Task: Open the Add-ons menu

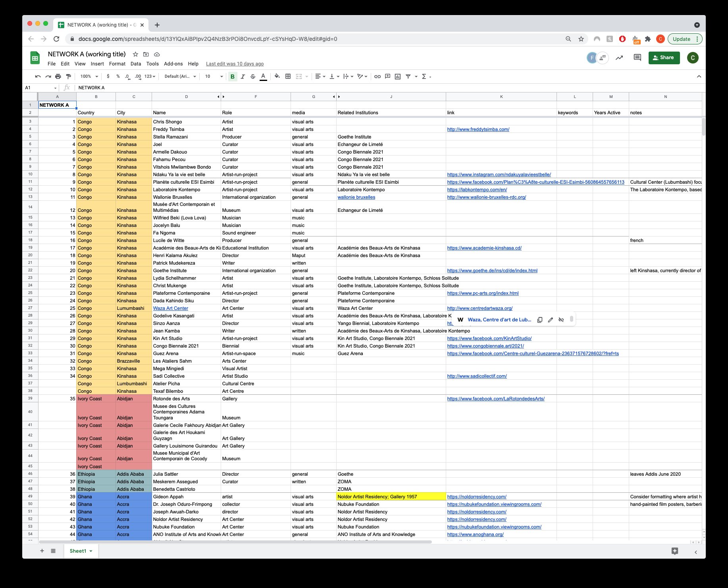Action: coord(173,64)
